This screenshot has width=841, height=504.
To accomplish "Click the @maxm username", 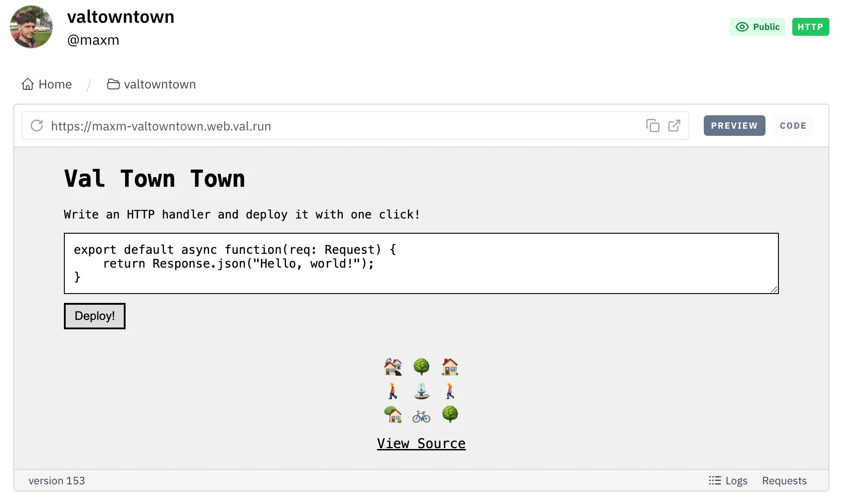I will click(93, 40).
